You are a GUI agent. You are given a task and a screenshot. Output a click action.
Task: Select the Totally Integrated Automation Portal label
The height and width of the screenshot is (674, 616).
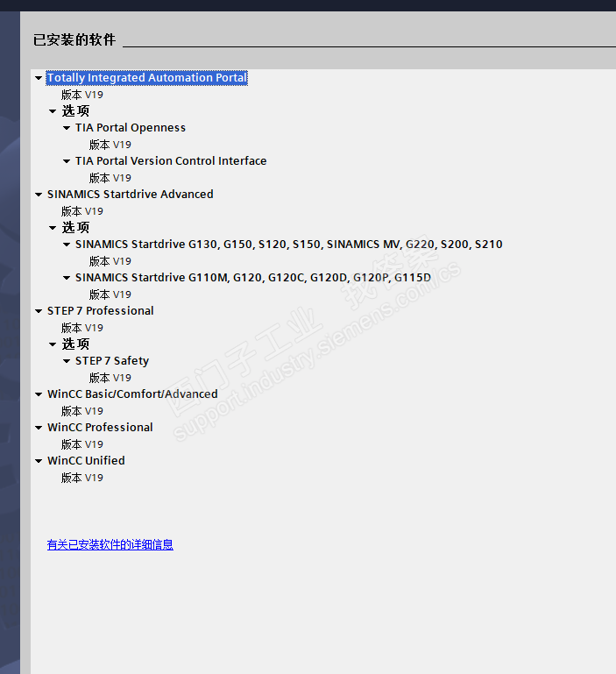tap(146, 78)
